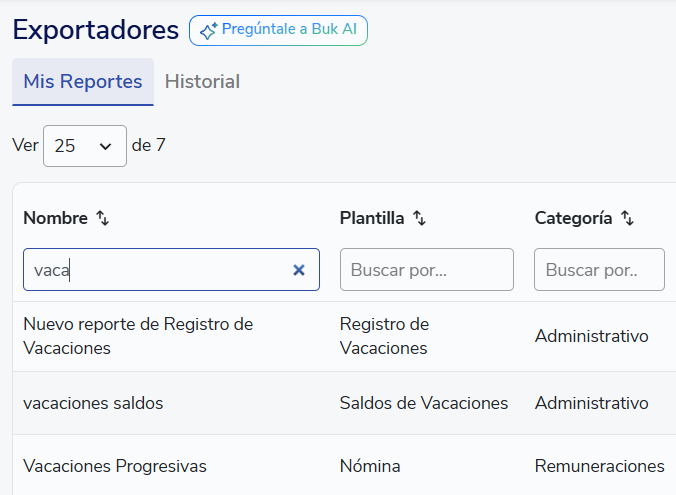Click the Nombre column header
The image size is (676, 495).
(x=56, y=218)
